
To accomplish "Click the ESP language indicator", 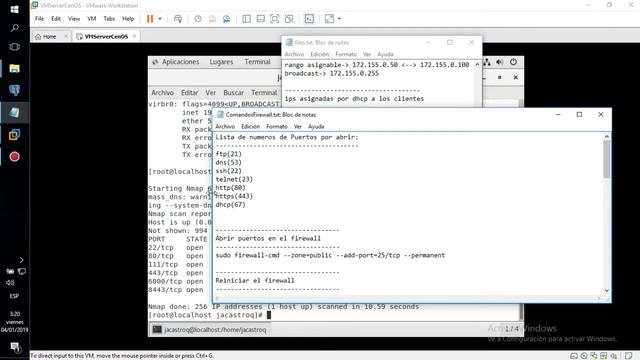I will pos(14,296).
